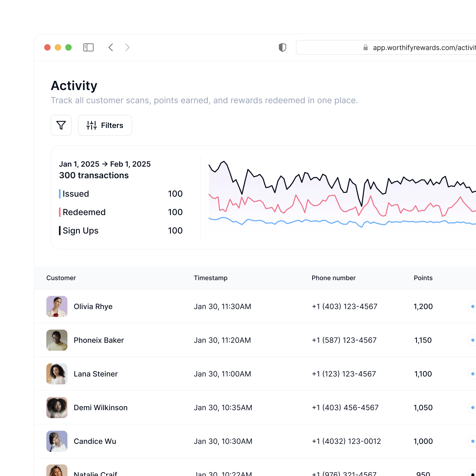This screenshot has width=476, height=476.
Task: Toggle the switch on Phoneix Baker's row
Action: click(x=472, y=340)
